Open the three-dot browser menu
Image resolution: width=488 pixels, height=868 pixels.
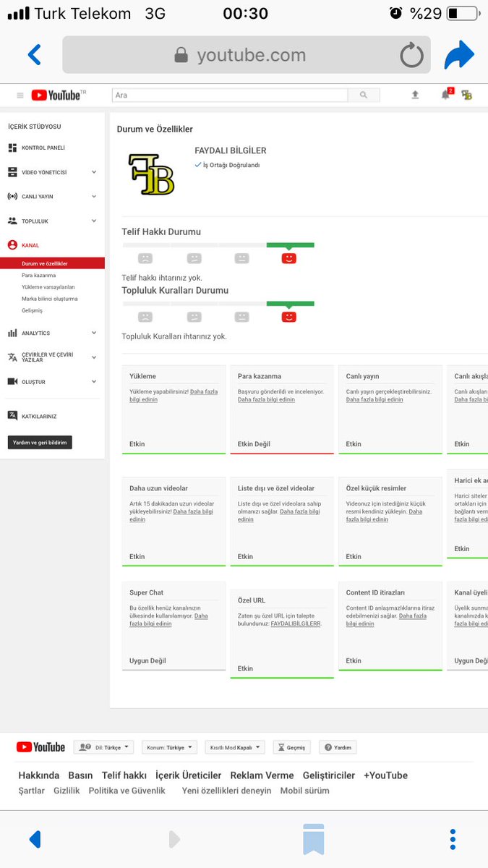(453, 839)
